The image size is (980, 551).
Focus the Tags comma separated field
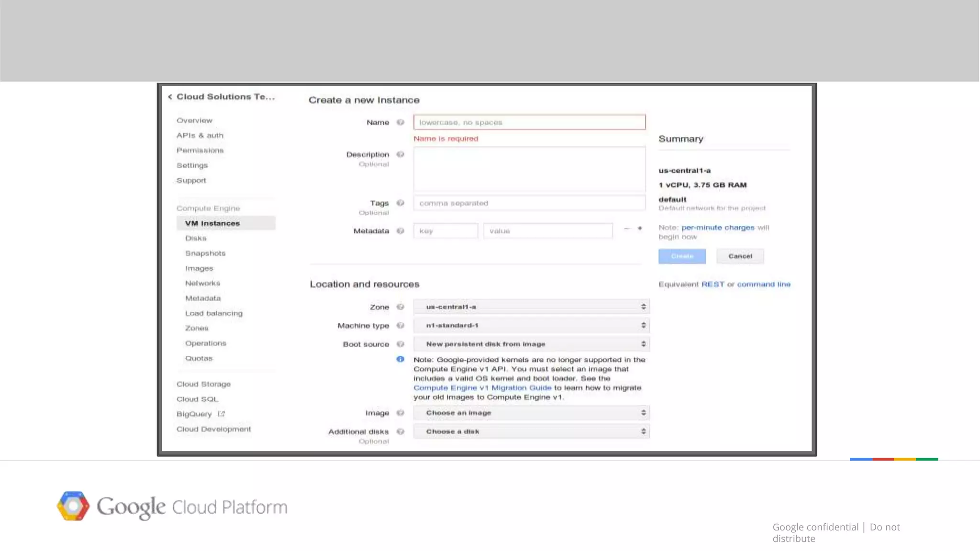(x=530, y=203)
